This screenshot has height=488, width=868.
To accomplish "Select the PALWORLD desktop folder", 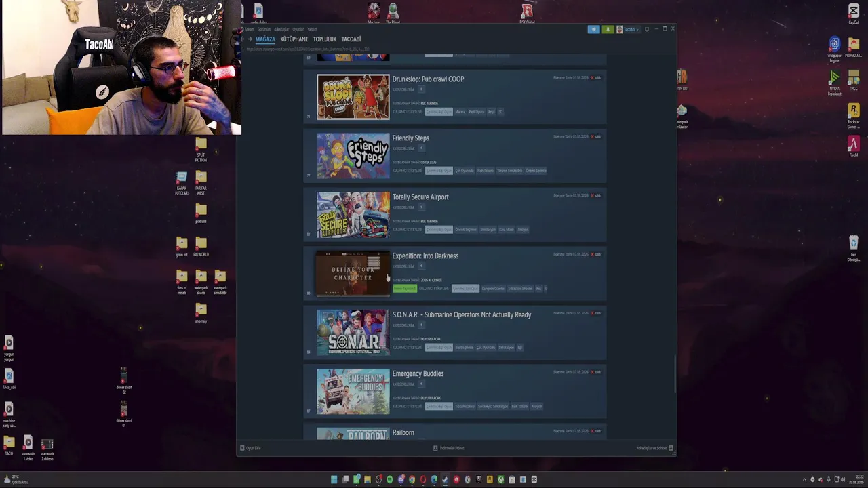I will click(x=201, y=247).
